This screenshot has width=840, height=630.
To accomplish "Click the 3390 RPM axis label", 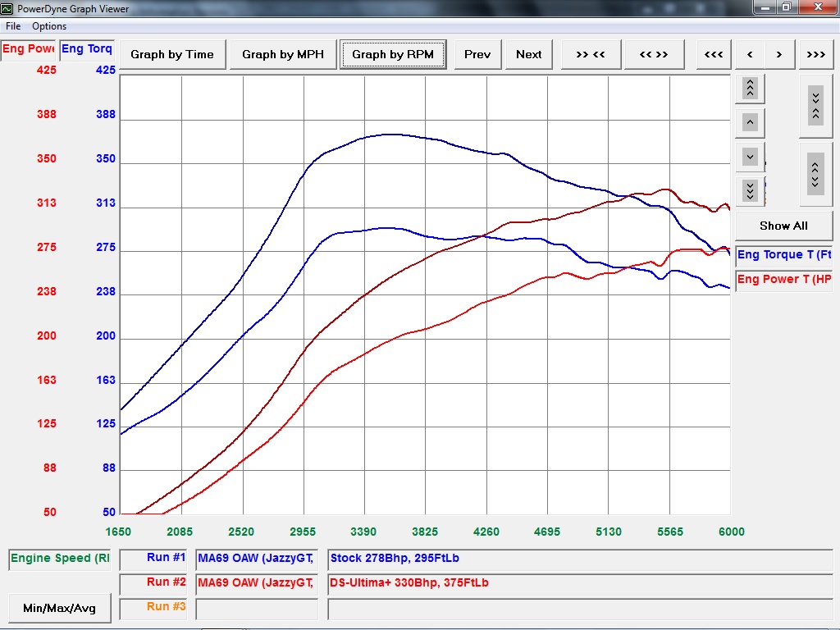I will 363,532.
